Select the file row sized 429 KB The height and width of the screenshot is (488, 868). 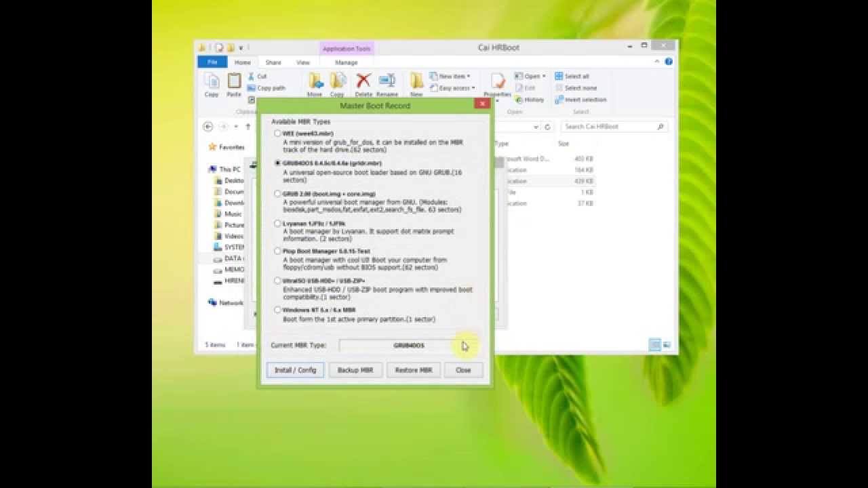(551, 181)
